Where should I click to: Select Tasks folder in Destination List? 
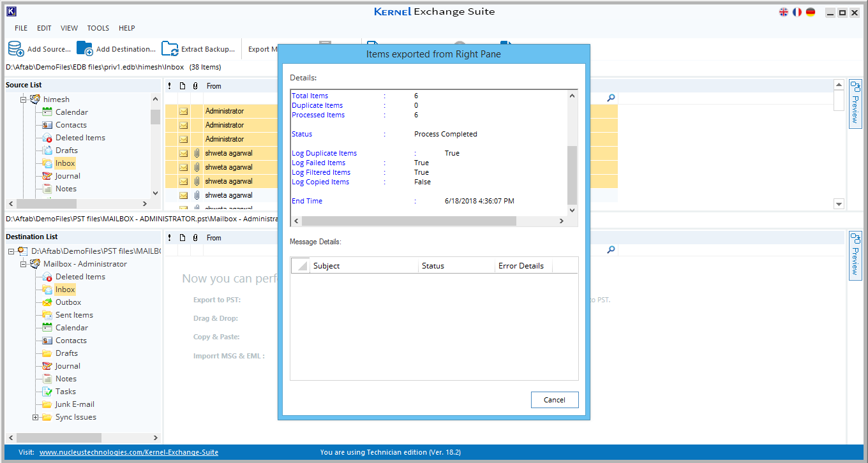click(x=66, y=392)
